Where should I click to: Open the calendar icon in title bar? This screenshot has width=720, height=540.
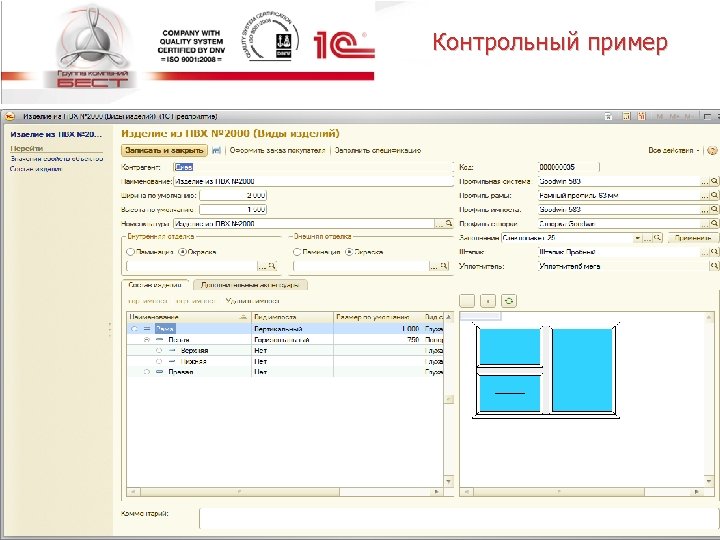(x=642, y=116)
